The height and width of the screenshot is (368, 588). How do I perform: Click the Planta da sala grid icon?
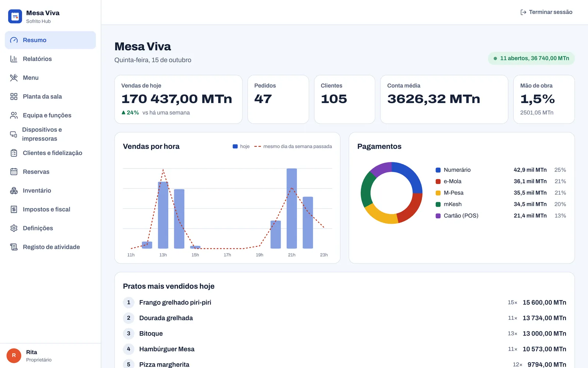pos(14,96)
